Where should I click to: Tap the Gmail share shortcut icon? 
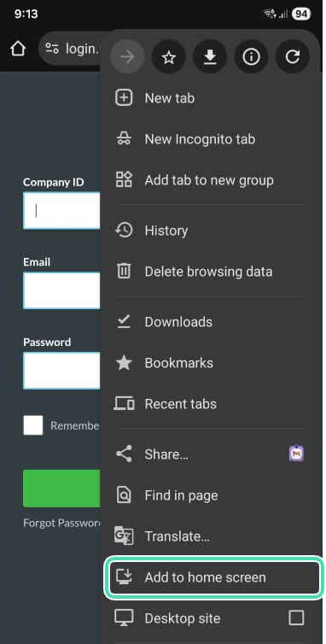point(296,454)
